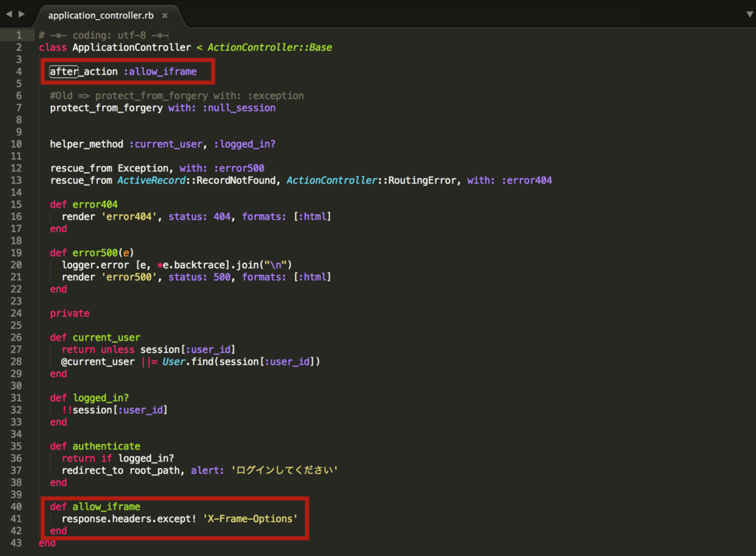
Task: Click 'def error500(e)' method definition
Action: 92,253
